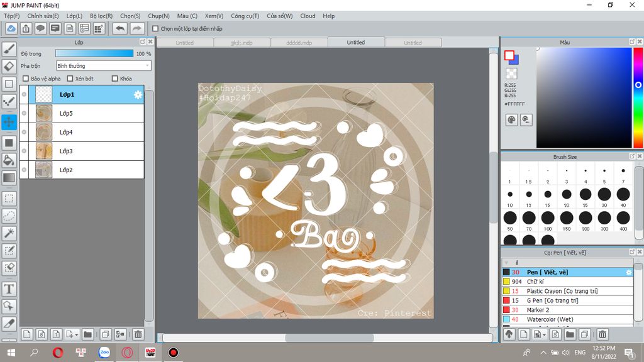Screen dimensions: 644x362
Task: Select the 'Plastic Crayon [Cọ trang trí]' brush
Action: (567, 291)
